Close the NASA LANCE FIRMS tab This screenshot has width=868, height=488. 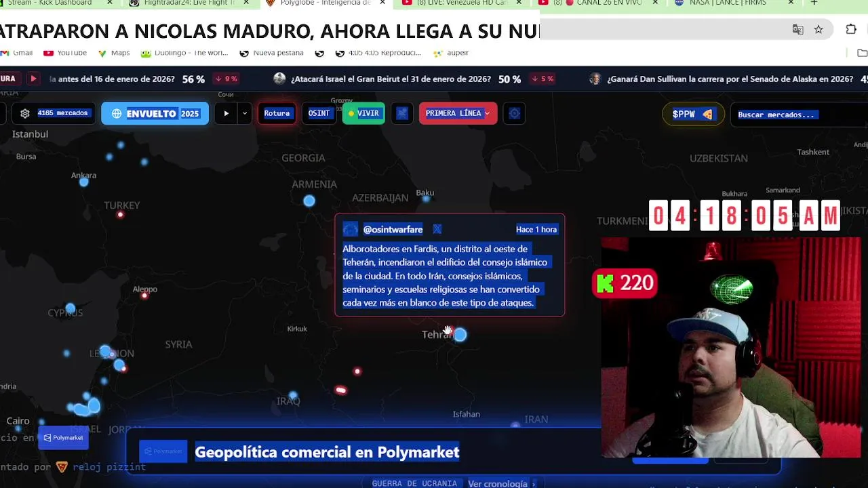click(791, 3)
